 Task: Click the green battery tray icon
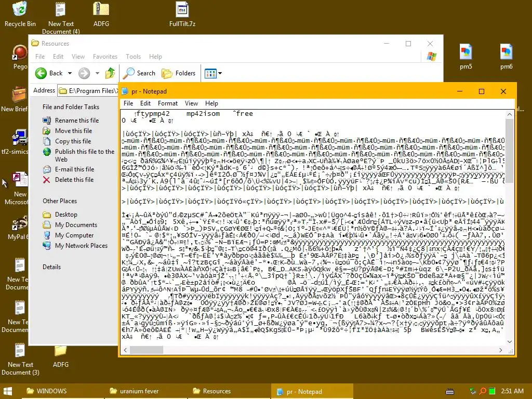[493, 391]
